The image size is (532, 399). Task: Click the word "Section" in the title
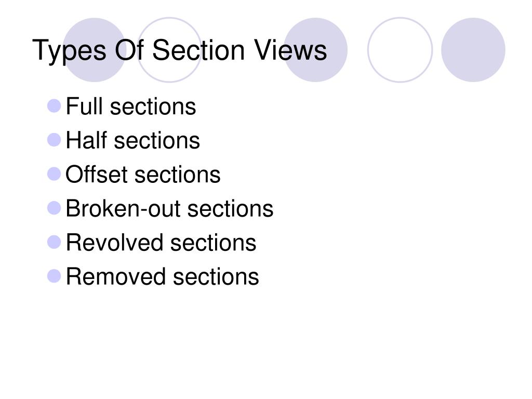point(198,50)
